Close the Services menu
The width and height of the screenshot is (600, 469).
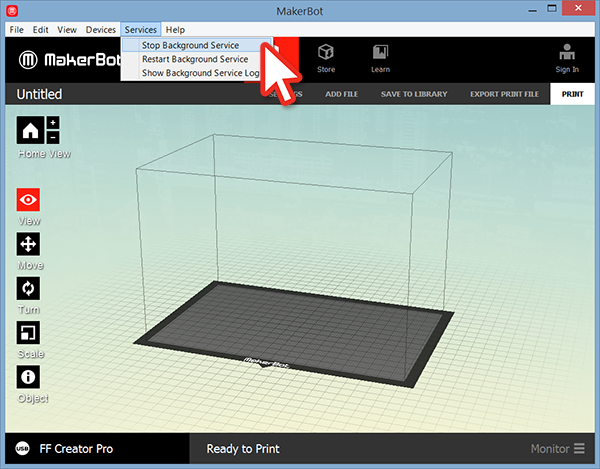click(140, 30)
